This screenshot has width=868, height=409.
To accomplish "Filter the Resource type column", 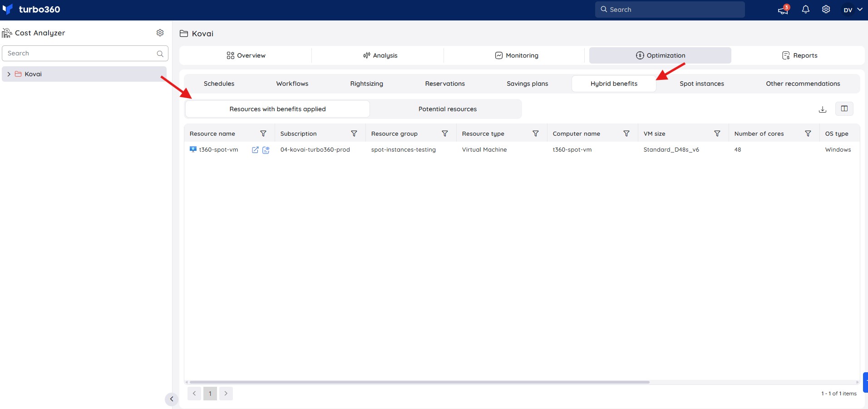I will coord(536,133).
